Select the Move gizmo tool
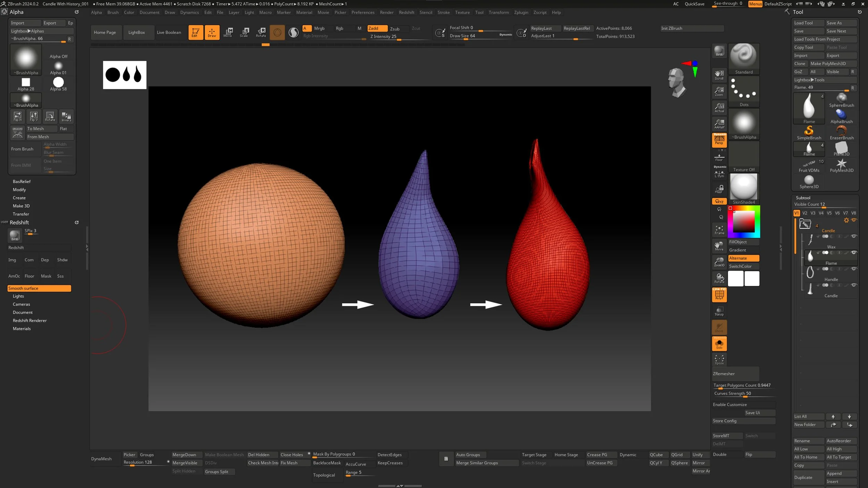 coord(228,32)
